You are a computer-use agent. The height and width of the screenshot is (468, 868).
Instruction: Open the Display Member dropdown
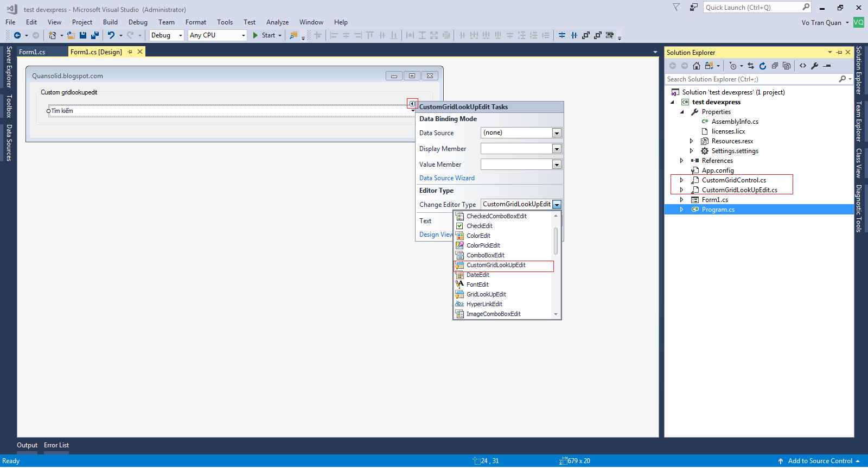pyautogui.click(x=556, y=149)
